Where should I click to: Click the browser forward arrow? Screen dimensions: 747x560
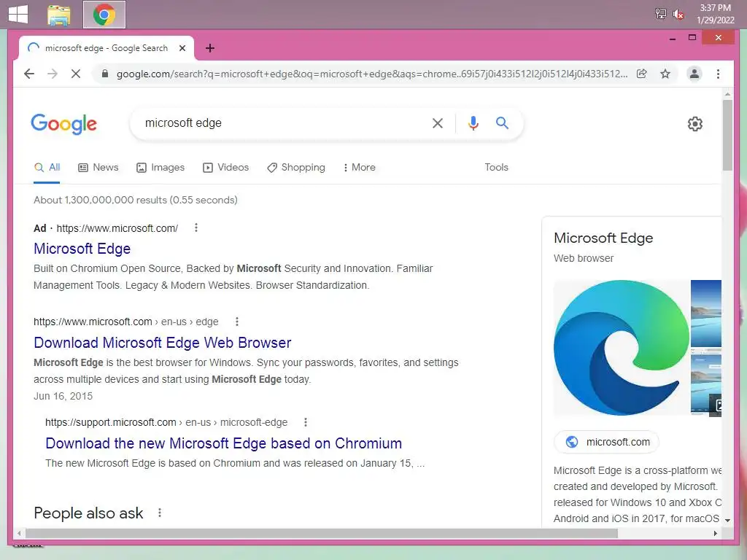[53, 74]
